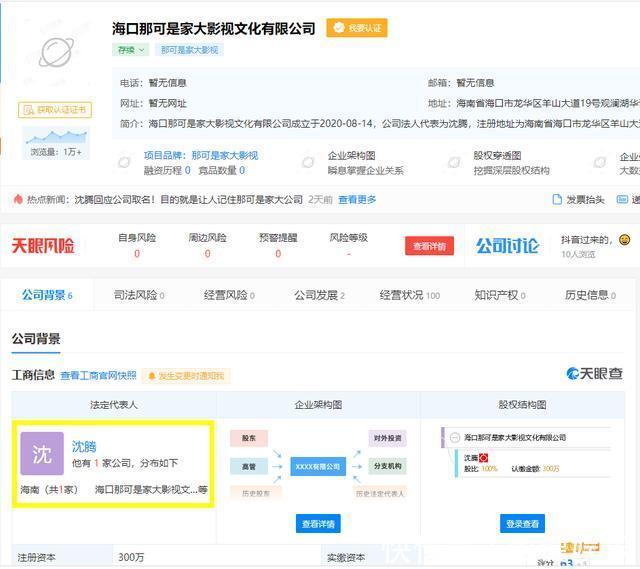Click the 注册资本 value 300万
The height and width of the screenshot is (569, 640).
coord(131,558)
